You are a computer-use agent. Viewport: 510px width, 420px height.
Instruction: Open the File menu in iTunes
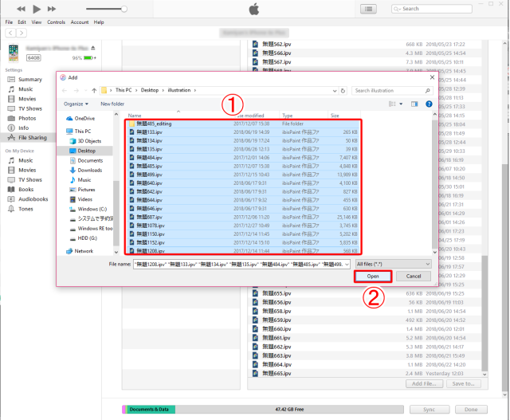9,22
